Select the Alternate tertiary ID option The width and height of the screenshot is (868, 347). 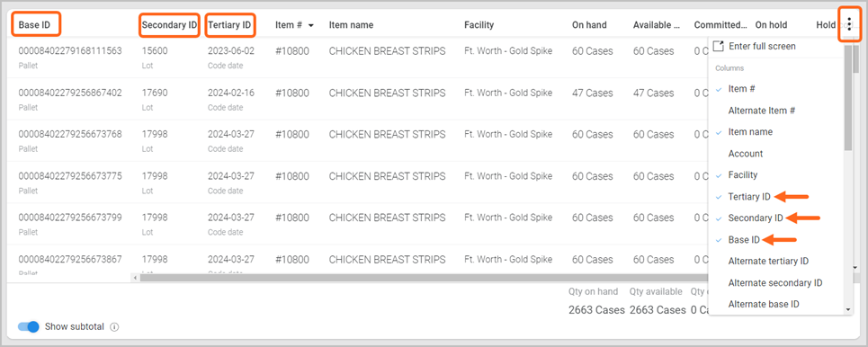768,261
